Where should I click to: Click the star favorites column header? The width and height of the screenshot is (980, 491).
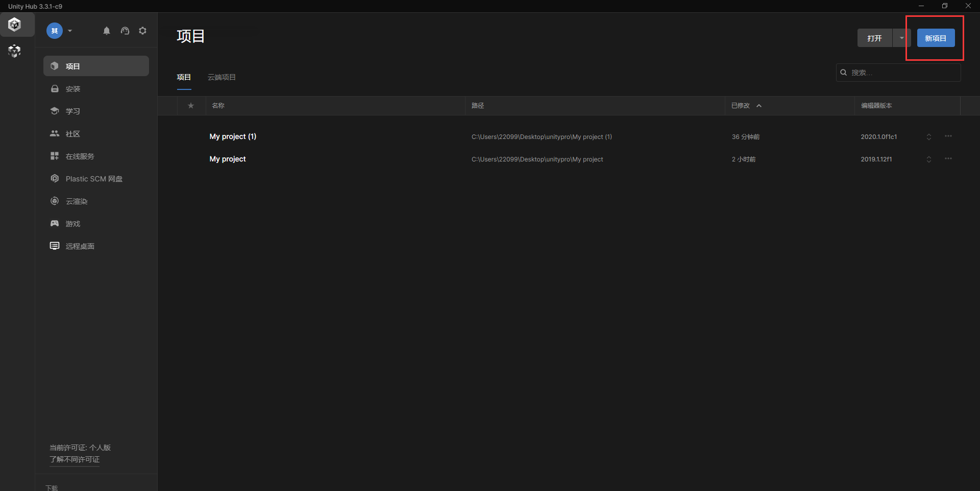191,106
